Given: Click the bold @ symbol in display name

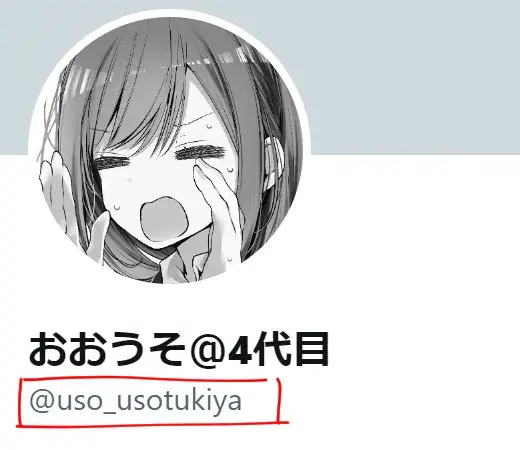Looking at the screenshot, I should coord(206,350).
